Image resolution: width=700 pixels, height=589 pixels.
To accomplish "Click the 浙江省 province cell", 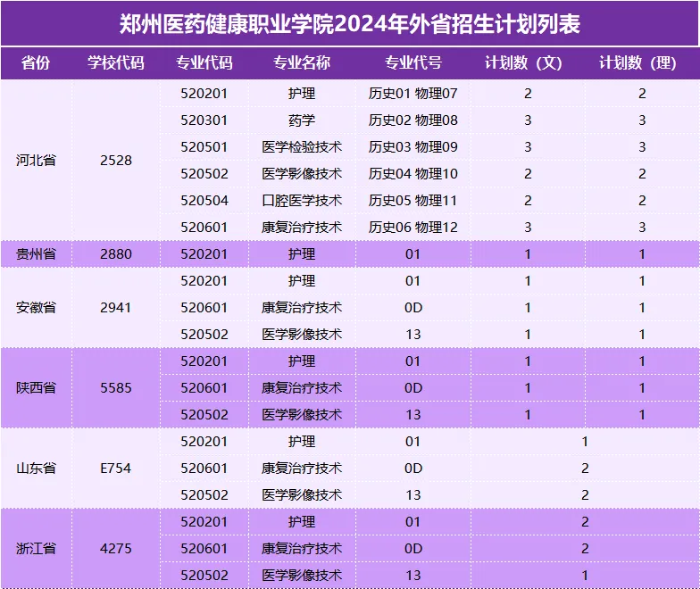I will pyautogui.click(x=36, y=548).
